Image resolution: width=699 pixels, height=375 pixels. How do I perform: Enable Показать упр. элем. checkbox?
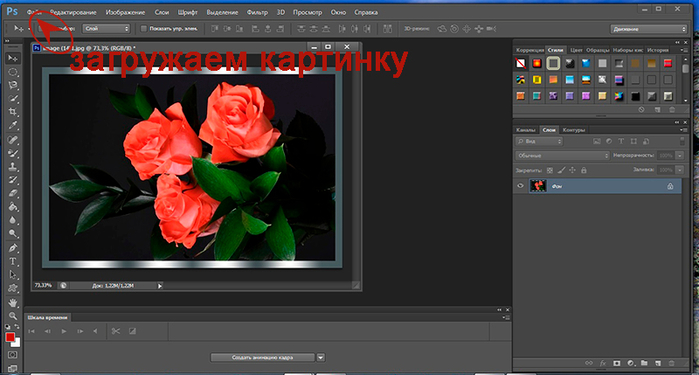click(x=144, y=29)
